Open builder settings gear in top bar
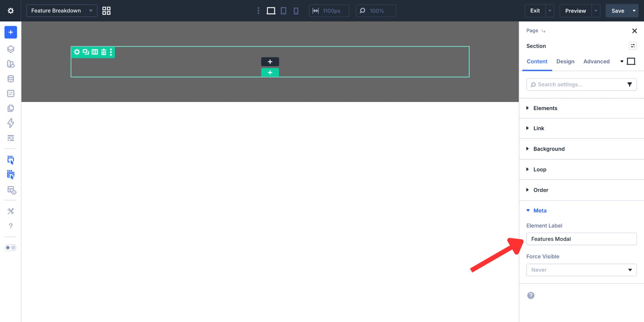The image size is (644, 322). click(x=11, y=11)
